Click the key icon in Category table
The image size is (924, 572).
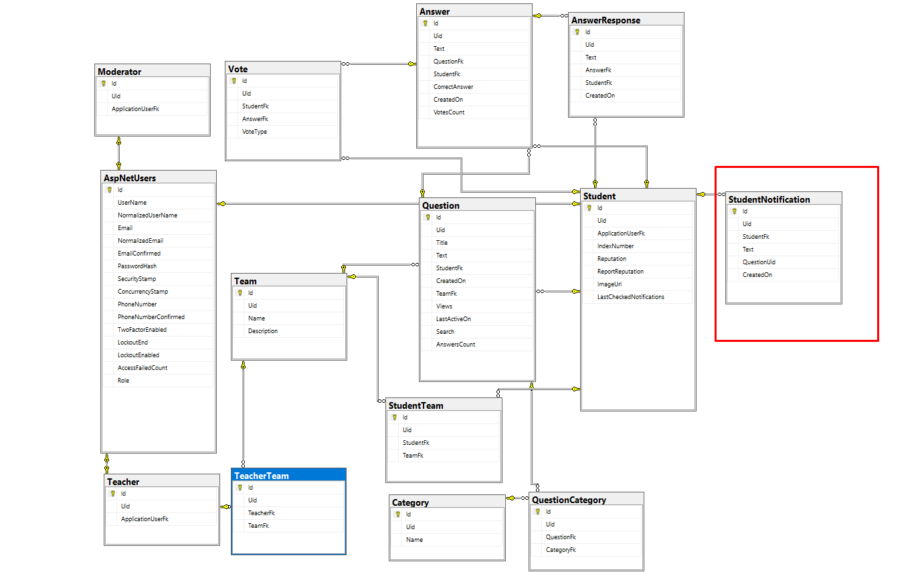pos(398,514)
